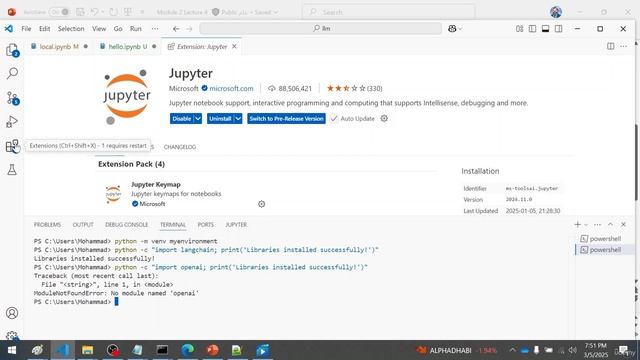
Task: Click the command center search field
Action: (321, 29)
